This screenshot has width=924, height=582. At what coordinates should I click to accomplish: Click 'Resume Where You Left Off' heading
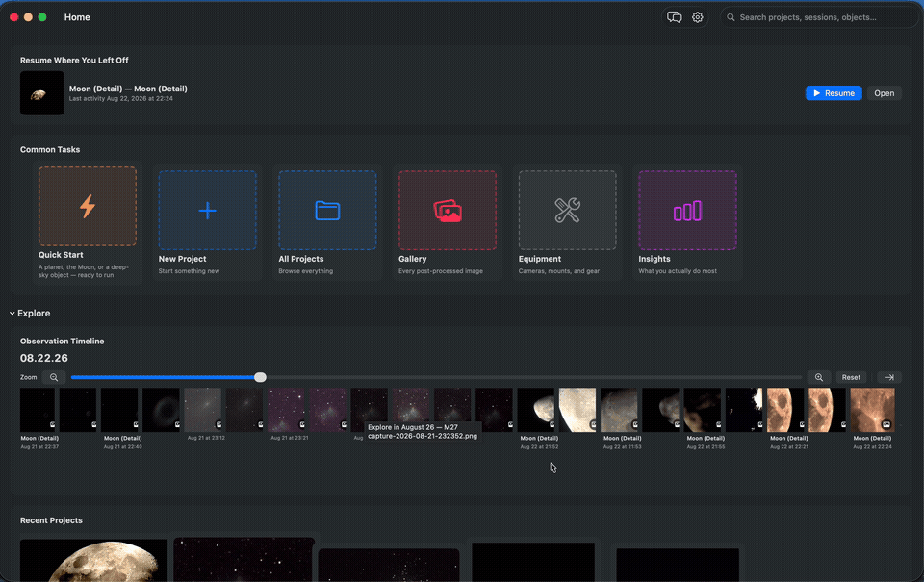click(74, 60)
